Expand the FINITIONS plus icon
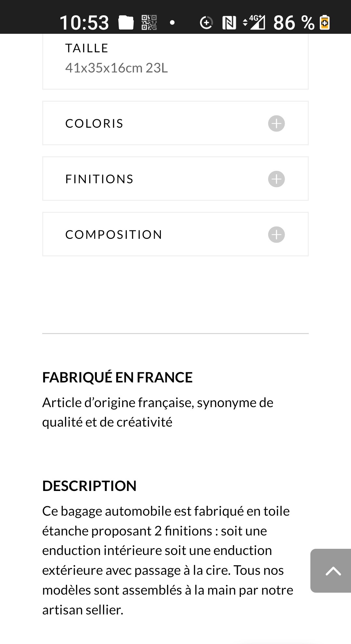Screen dimensions: 351x644 tap(276, 179)
